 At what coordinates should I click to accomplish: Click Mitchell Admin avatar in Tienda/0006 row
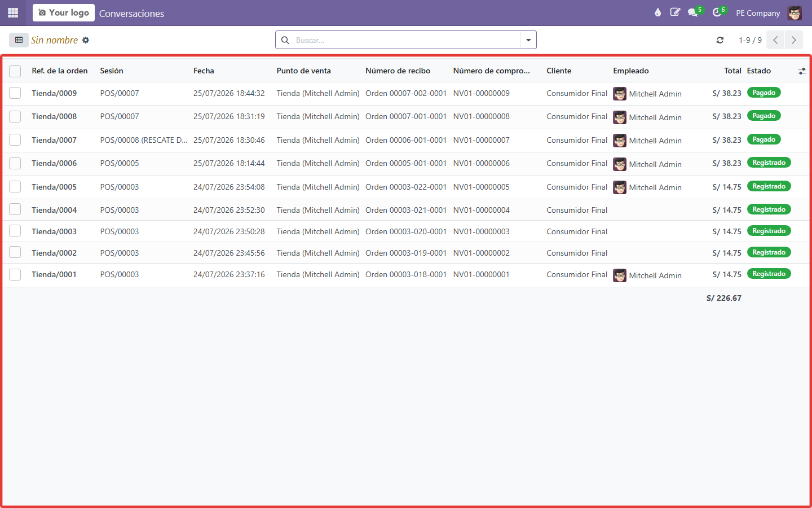620,164
